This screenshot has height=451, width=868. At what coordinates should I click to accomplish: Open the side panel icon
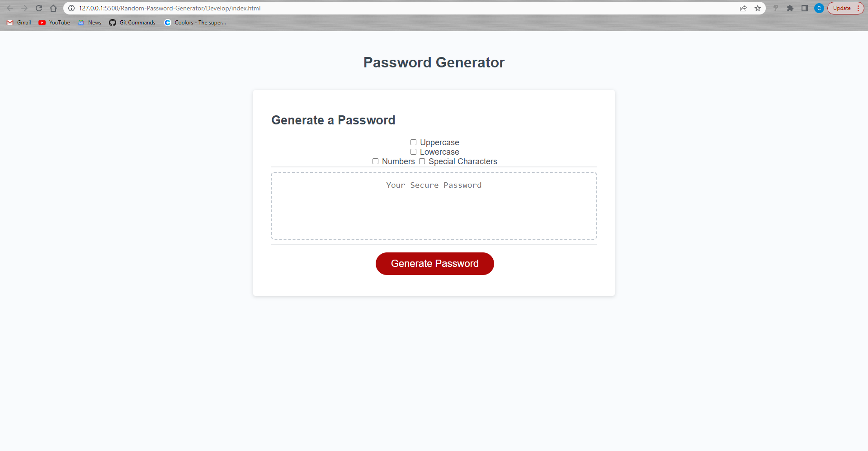tap(805, 8)
